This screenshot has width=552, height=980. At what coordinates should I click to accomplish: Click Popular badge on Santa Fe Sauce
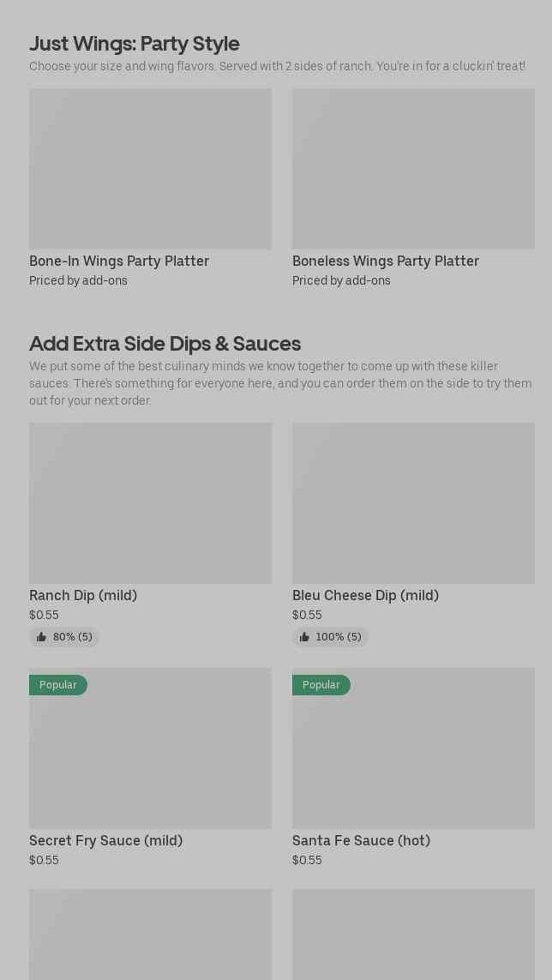321,685
